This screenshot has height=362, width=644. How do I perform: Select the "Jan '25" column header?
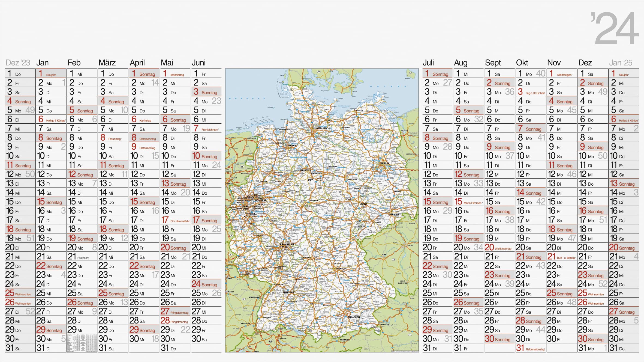pyautogui.click(x=621, y=63)
